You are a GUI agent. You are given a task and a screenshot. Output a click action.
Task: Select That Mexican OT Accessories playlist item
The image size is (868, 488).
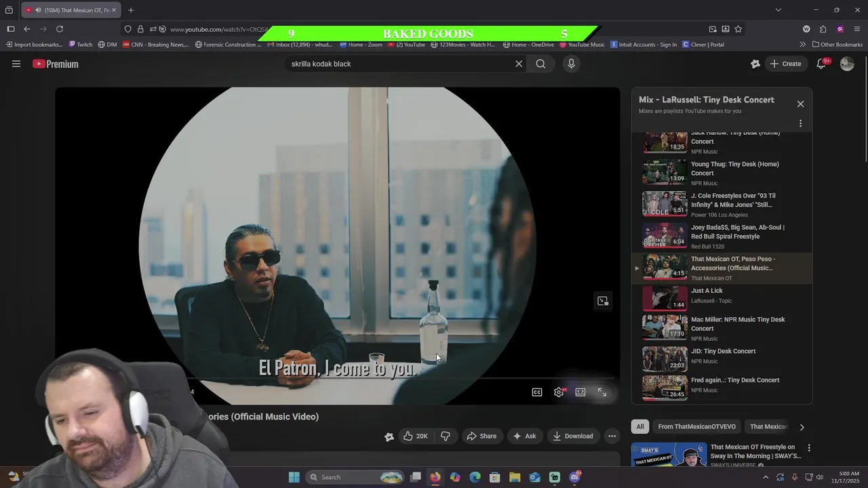coord(722,268)
